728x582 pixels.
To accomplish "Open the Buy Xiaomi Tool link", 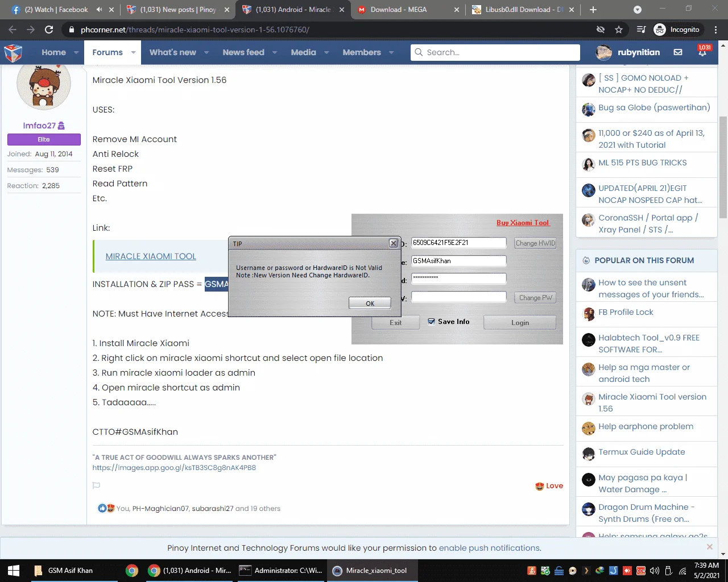I will [x=523, y=223].
